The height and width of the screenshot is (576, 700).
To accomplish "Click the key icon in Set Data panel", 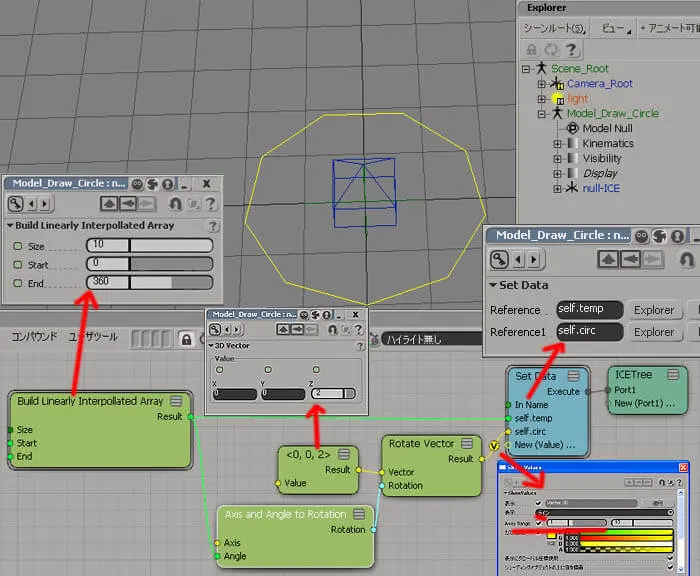I will pyautogui.click(x=499, y=259).
